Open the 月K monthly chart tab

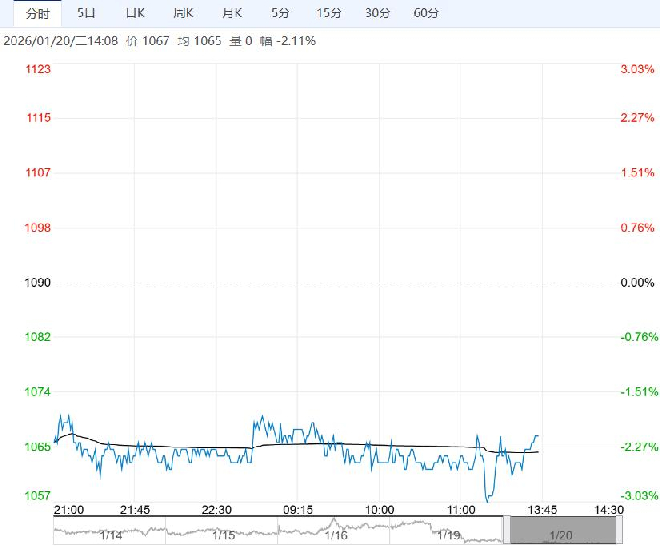coord(231,13)
